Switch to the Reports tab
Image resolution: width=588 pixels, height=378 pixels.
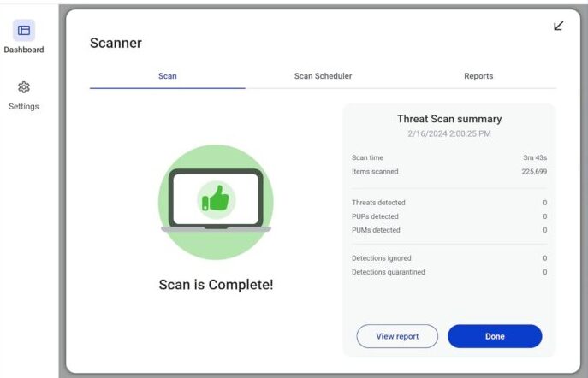coord(478,76)
